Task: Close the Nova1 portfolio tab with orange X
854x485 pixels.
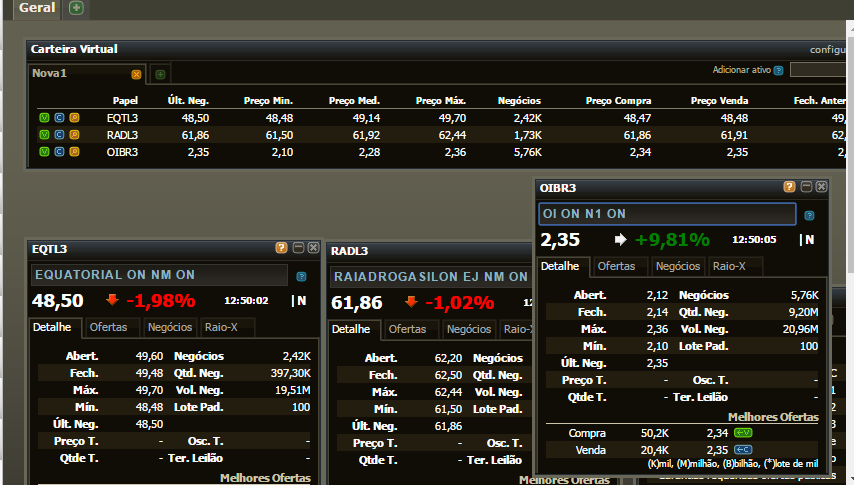Action: coord(136,74)
